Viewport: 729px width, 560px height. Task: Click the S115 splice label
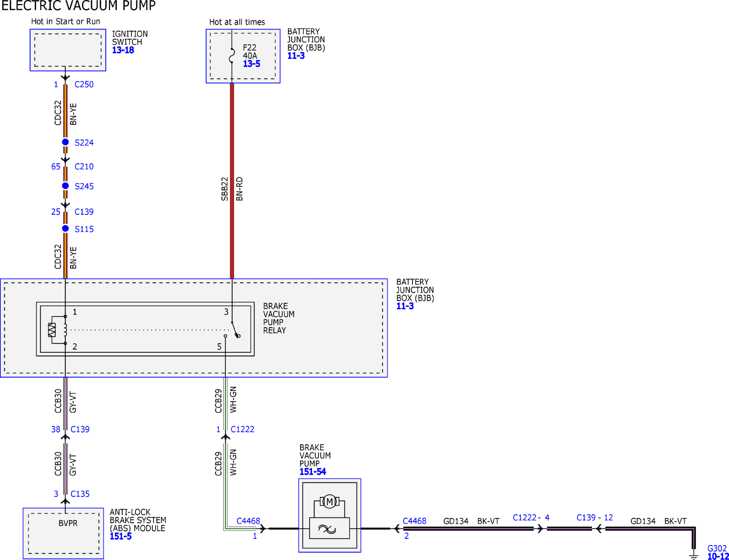pyautogui.click(x=84, y=229)
